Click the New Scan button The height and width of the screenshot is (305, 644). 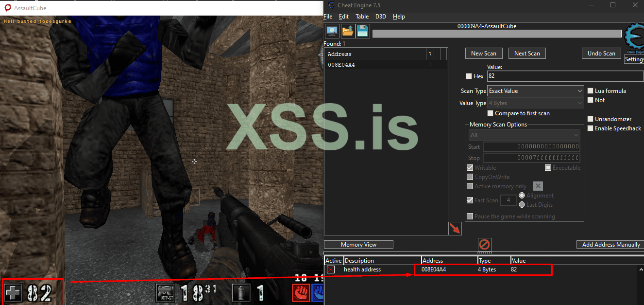point(484,54)
